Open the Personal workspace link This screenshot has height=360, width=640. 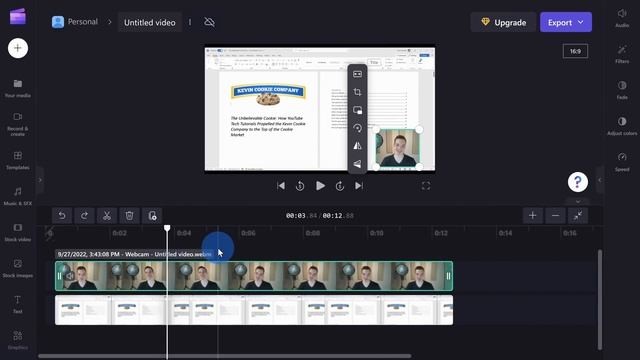[75, 22]
